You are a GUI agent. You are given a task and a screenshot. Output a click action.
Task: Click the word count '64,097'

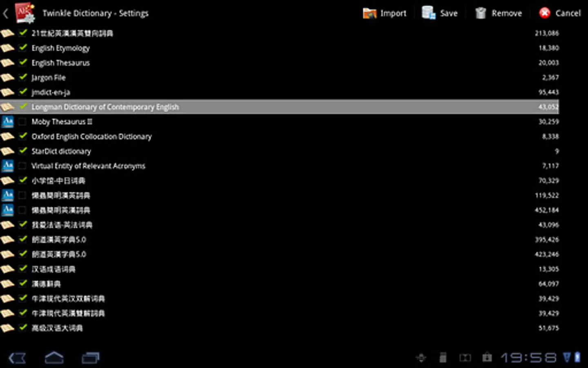click(548, 283)
